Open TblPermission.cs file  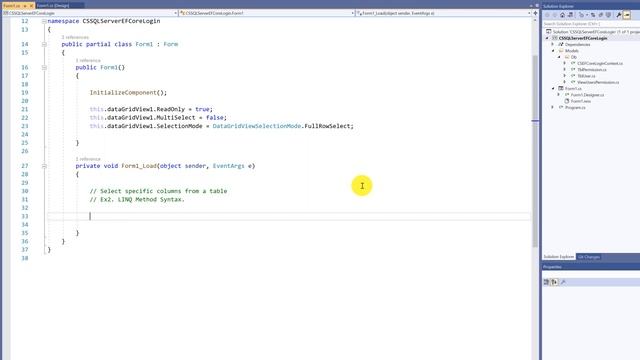592,70
